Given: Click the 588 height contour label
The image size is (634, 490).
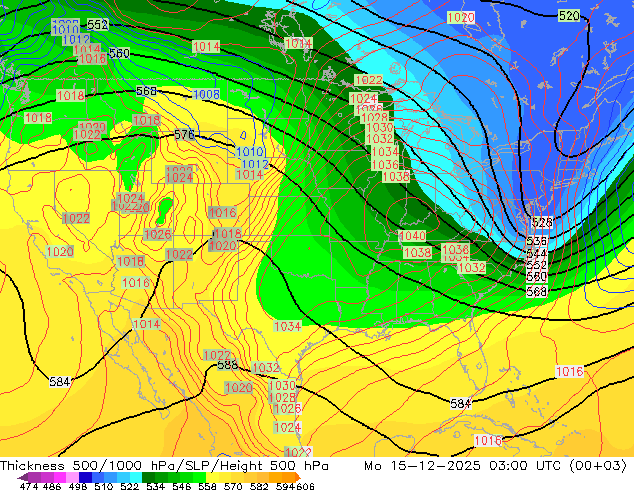Looking at the screenshot, I should tap(228, 365).
